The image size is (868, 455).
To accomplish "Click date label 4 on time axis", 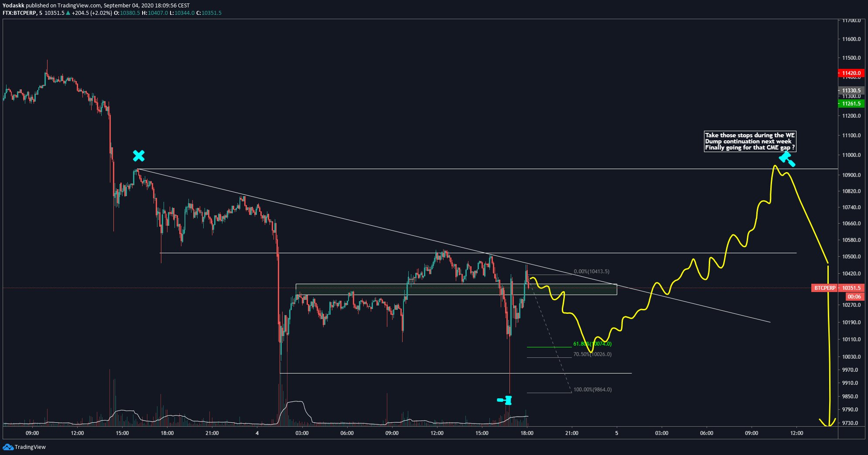I will click(x=257, y=433).
